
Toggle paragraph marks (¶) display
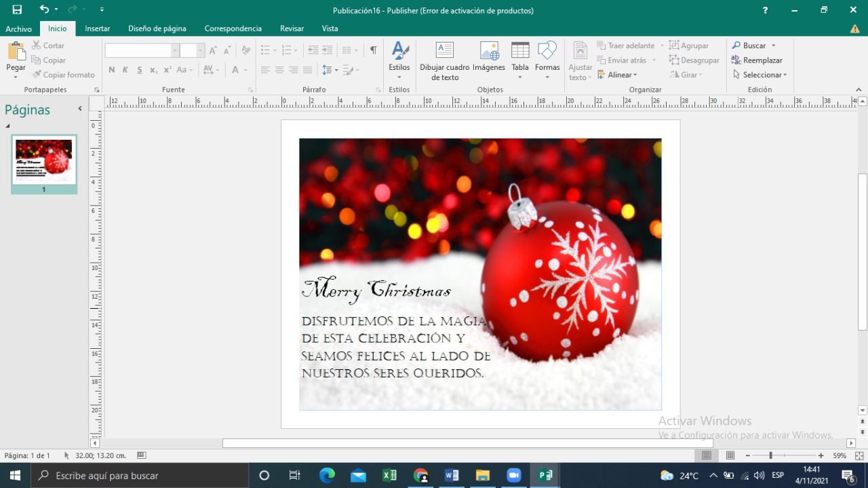[x=373, y=50]
